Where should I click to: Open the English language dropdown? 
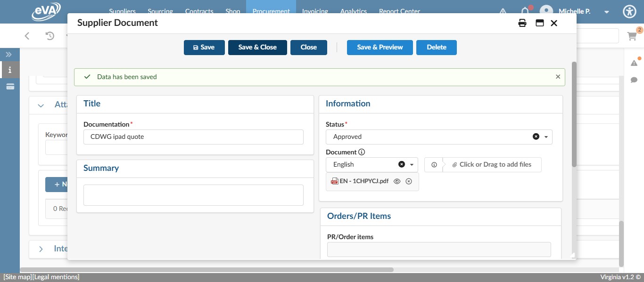412,165
